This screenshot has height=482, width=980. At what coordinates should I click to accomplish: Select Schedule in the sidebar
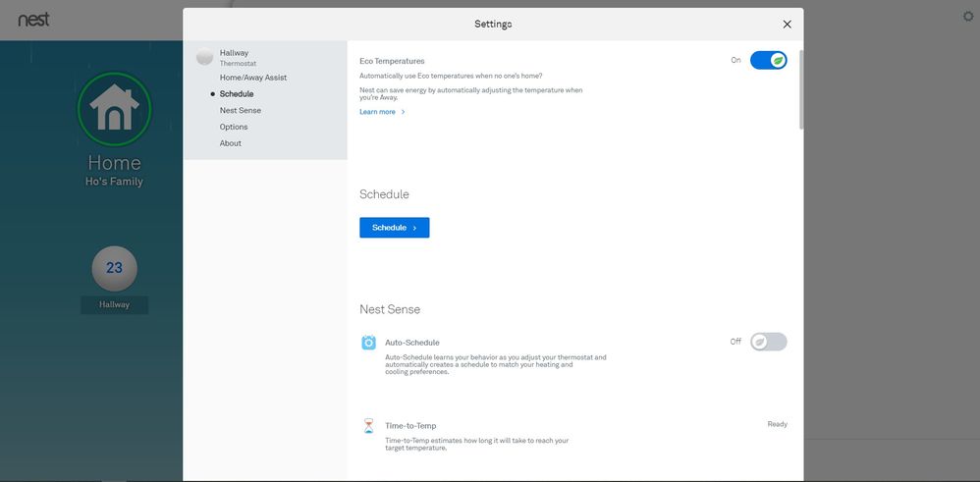237,94
